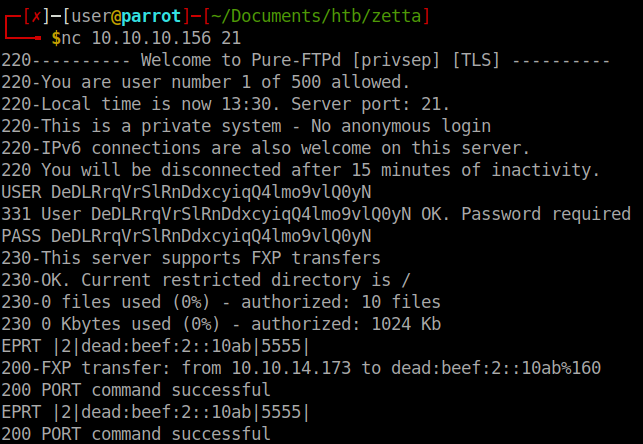Click the 'Local time is now 13:30' line
This screenshot has width=643, height=444.
pos(226,104)
